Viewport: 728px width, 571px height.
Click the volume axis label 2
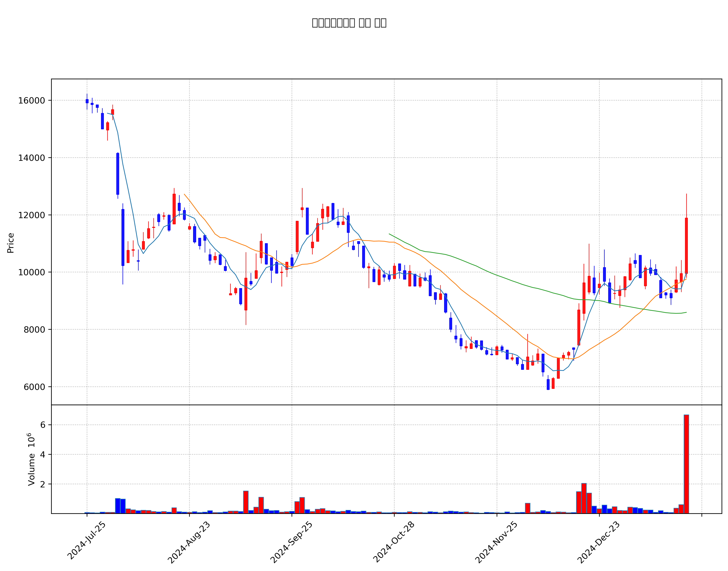point(43,484)
